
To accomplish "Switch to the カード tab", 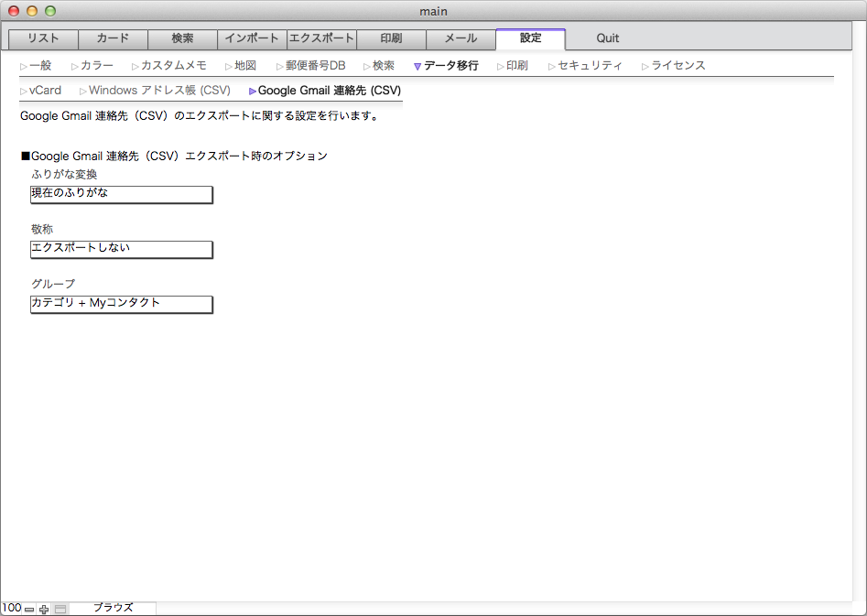I will pos(113,38).
